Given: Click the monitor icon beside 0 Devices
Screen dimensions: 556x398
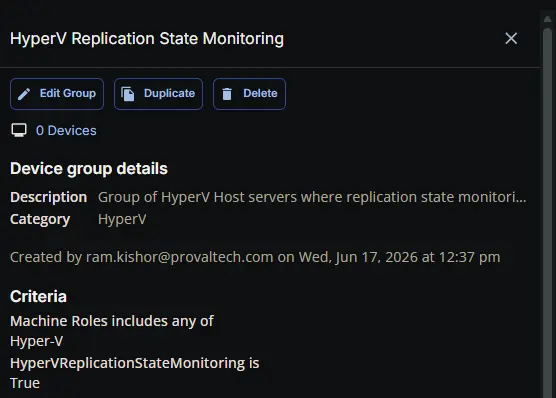Looking at the screenshot, I should tap(19, 130).
